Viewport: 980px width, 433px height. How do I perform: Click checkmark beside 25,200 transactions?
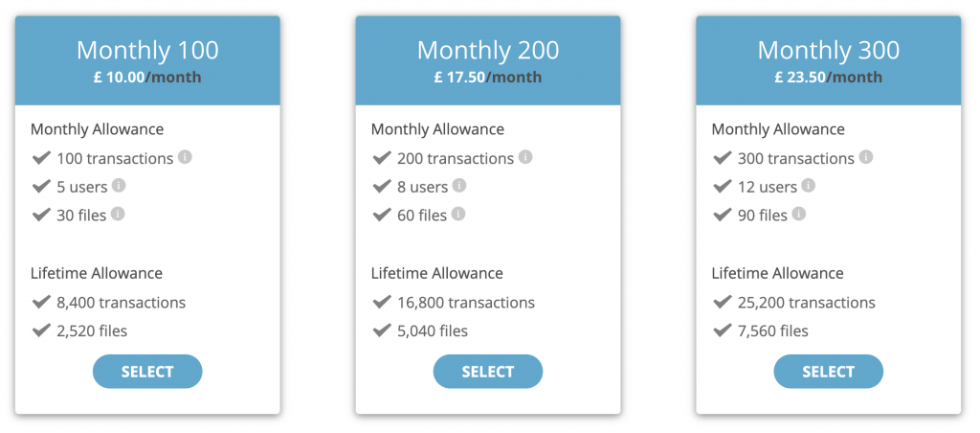tap(723, 302)
